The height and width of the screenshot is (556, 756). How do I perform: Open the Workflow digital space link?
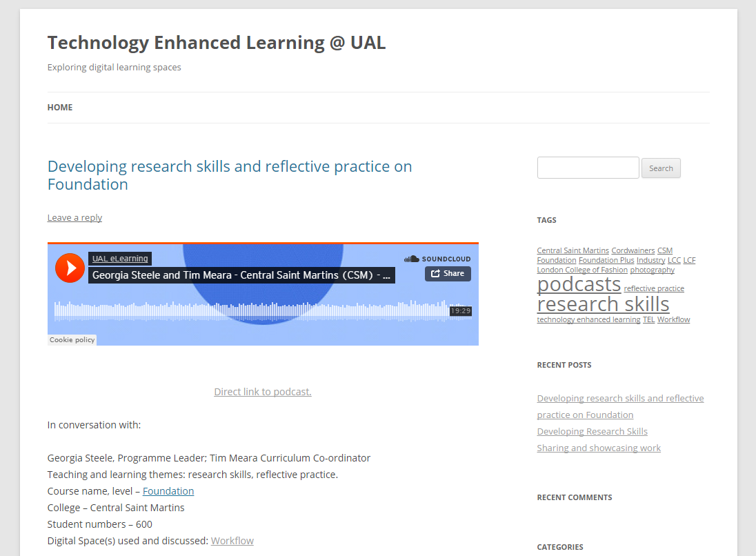click(232, 540)
